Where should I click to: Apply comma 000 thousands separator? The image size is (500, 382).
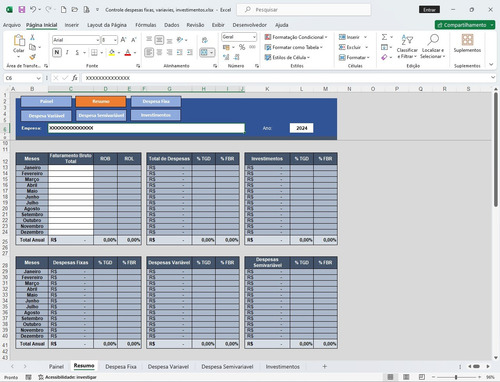(252, 47)
